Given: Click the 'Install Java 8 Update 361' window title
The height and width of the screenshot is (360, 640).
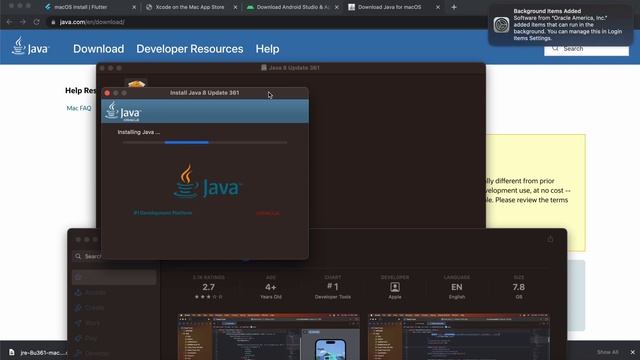Looking at the screenshot, I should [x=204, y=93].
